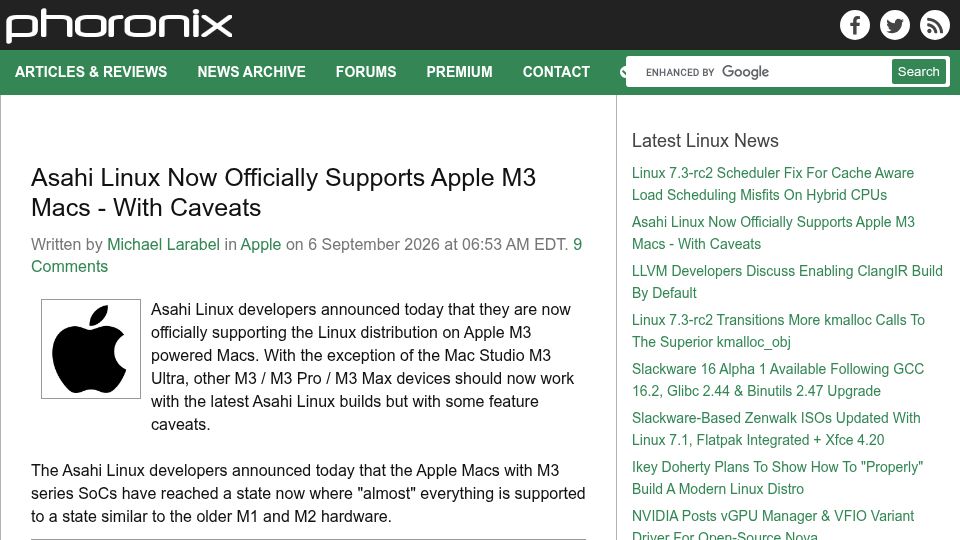Viewport: 960px width, 540px height.
Task: Click the Search button
Action: click(x=918, y=72)
